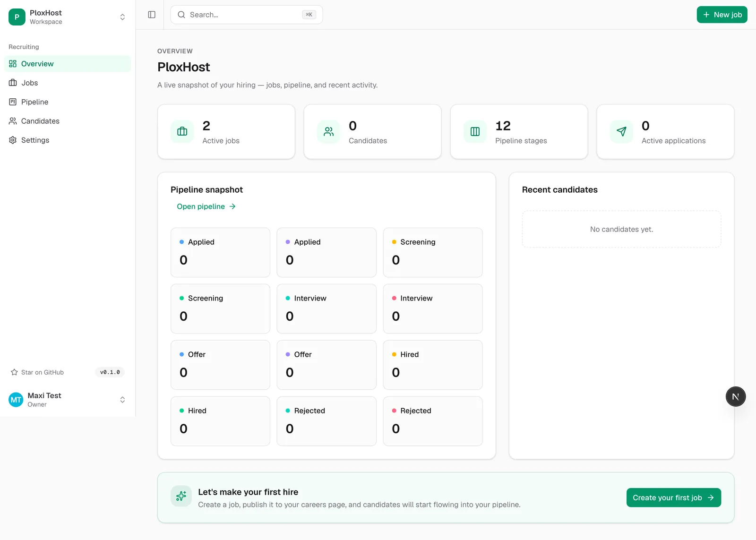This screenshot has height=540, width=756.
Task: Click the pink-dot Interview stage card
Action: [433, 309]
